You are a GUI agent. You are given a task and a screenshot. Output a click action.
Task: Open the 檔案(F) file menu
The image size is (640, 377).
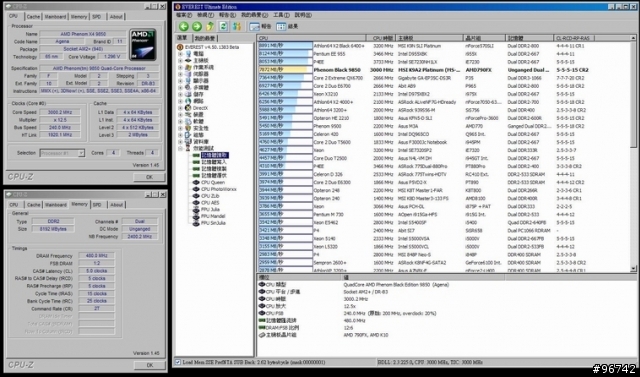[x=183, y=15]
